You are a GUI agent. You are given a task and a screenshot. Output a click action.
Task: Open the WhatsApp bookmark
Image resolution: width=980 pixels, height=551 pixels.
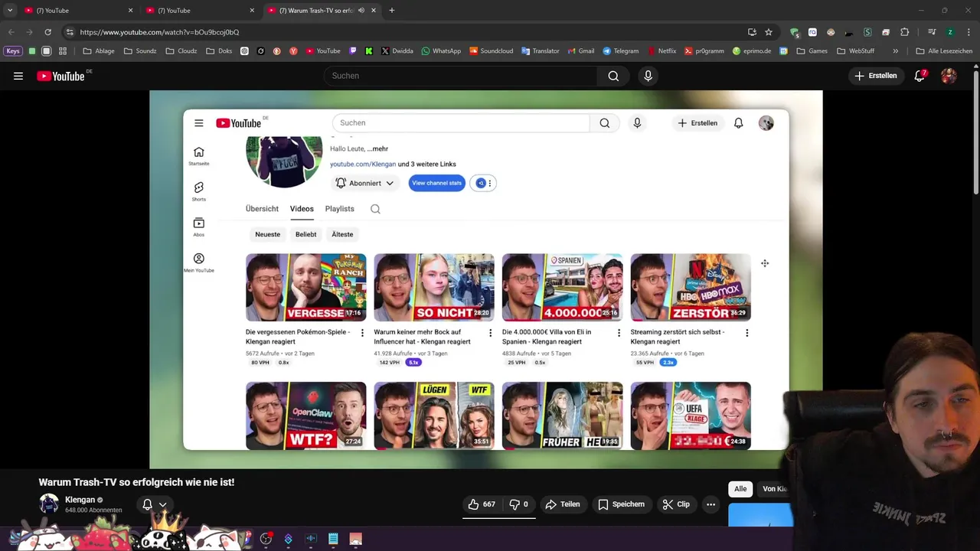coord(441,51)
